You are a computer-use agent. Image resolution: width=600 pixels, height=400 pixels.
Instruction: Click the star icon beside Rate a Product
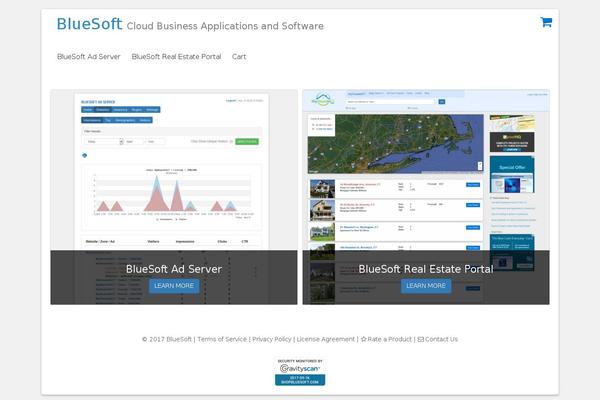coord(364,339)
